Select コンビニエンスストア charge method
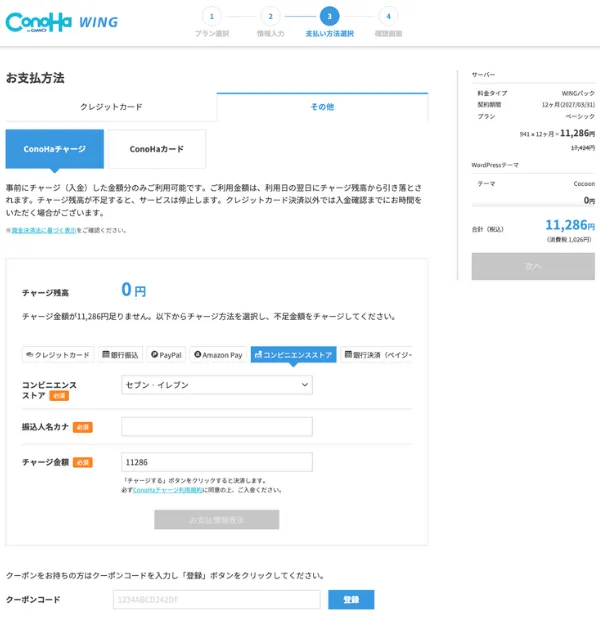The width and height of the screenshot is (600, 628). click(x=293, y=354)
